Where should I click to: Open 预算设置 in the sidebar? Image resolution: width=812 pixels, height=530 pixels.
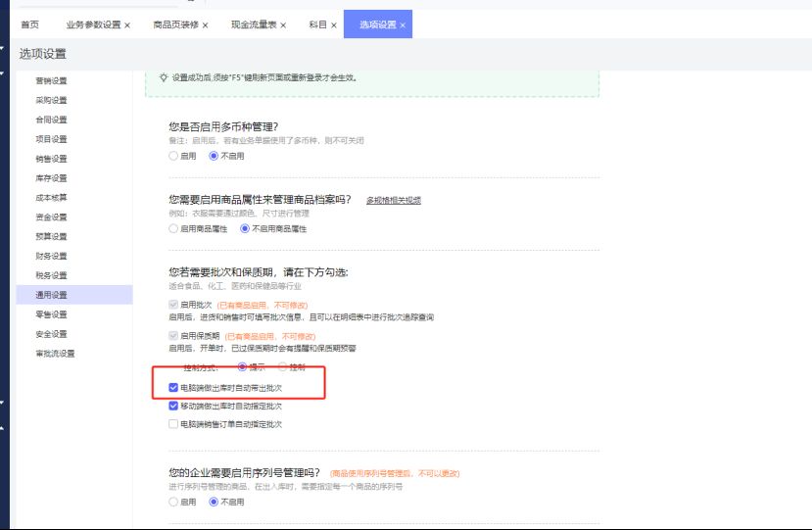click(51, 236)
